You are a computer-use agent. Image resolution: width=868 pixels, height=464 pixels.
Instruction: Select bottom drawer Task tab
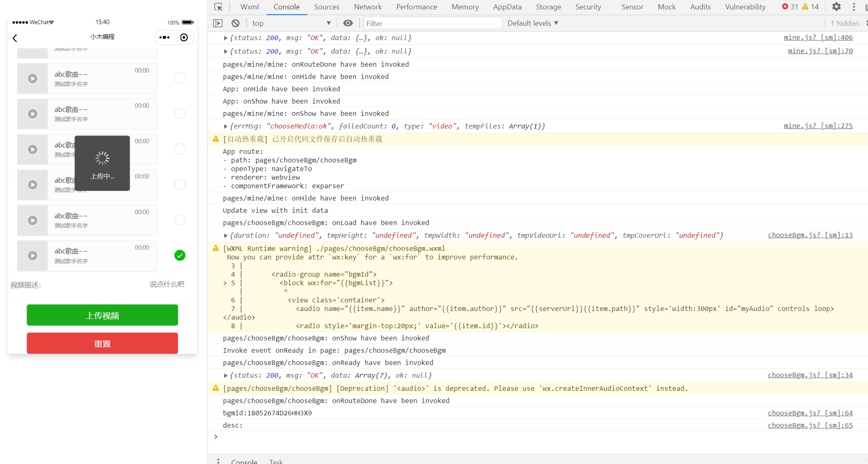pyautogui.click(x=276, y=461)
